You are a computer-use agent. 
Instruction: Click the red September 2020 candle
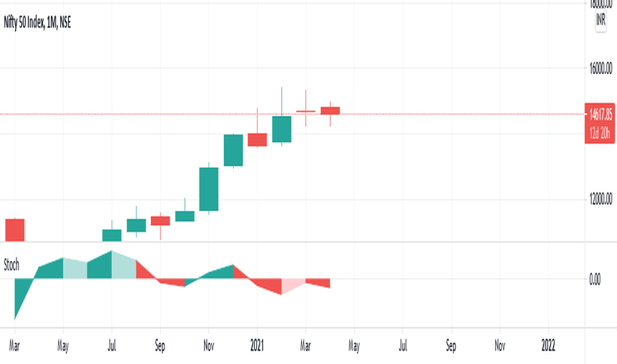point(160,221)
